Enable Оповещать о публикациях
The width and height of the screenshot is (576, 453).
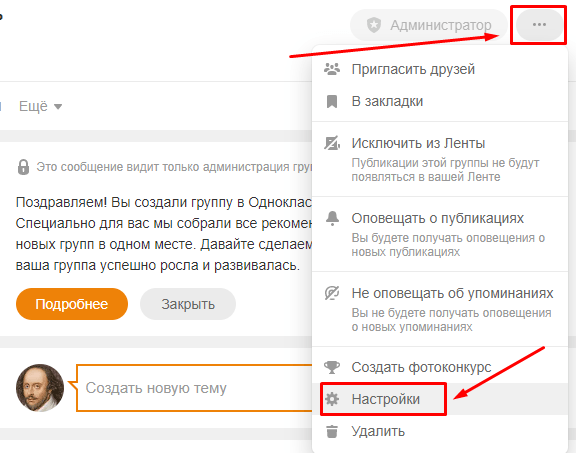pos(440,234)
